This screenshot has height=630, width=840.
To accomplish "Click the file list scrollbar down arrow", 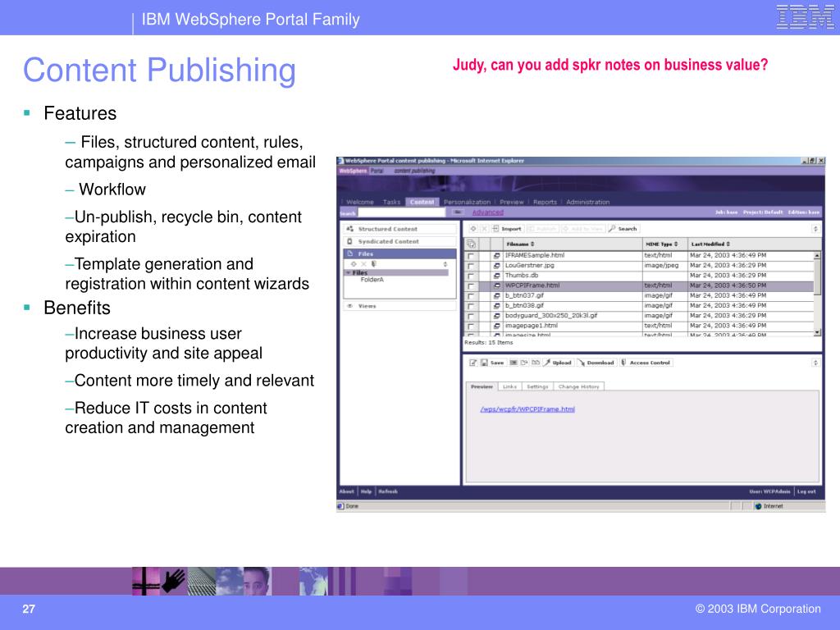I will pos(817,333).
